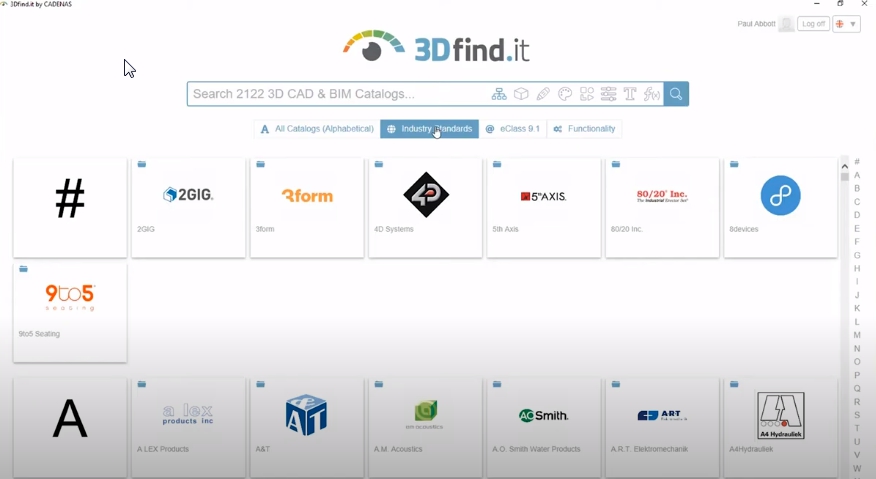The width and height of the screenshot is (876, 479).
Task: Open the A&T catalog logo
Action: tap(306, 415)
